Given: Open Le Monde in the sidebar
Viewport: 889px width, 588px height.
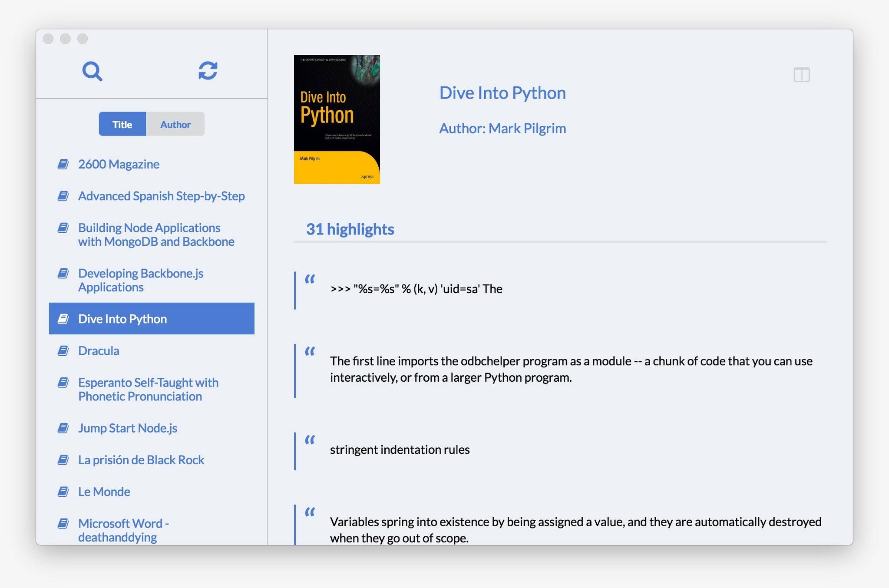Looking at the screenshot, I should pos(152,492).
